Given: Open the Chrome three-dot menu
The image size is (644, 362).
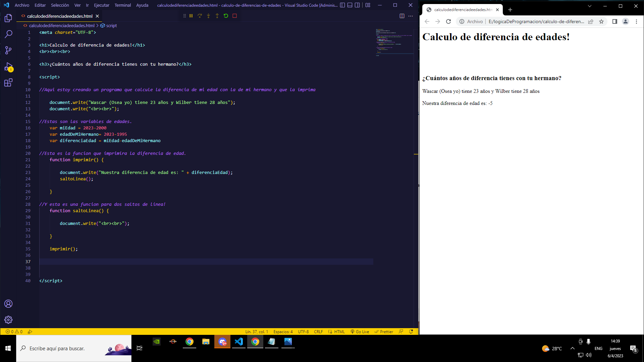Looking at the screenshot, I should [x=636, y=21].
